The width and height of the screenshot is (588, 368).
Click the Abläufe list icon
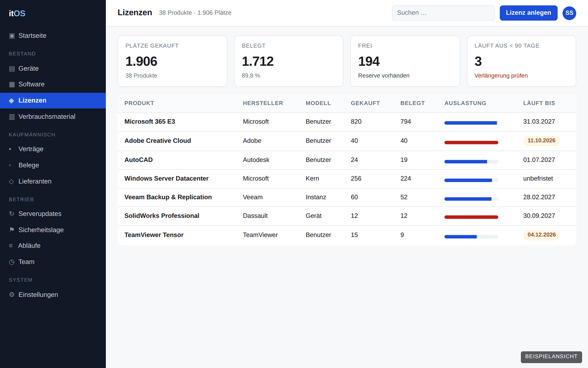[11, 245]
